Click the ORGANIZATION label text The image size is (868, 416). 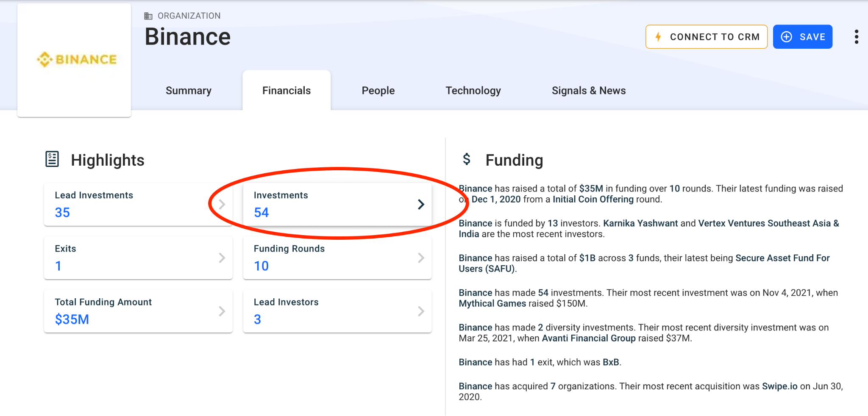pos(189,16)
